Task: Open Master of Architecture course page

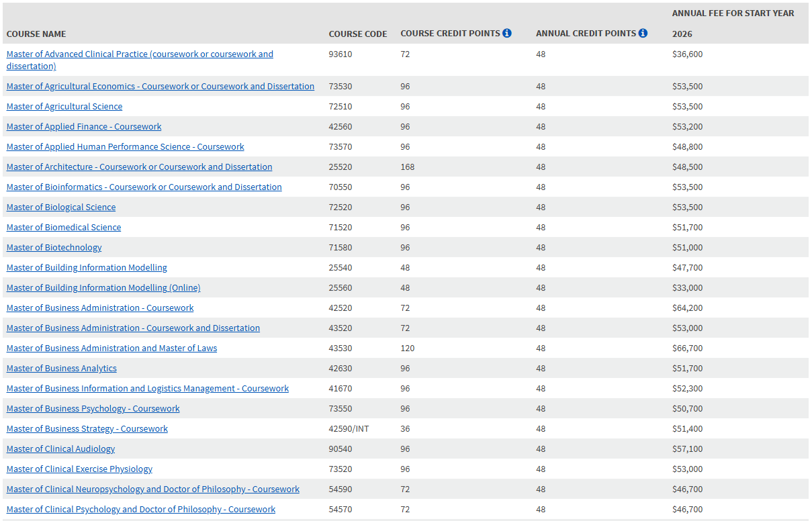Action: pos(139,167)
